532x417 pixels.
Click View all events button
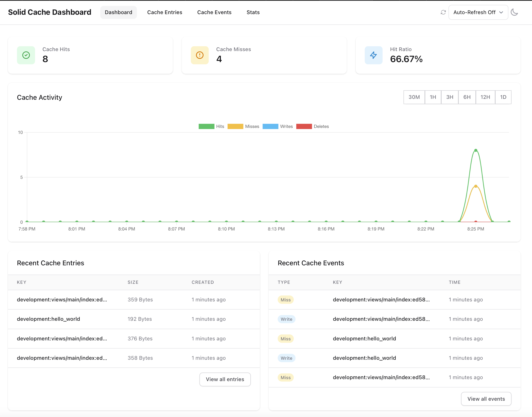(486, 399)
